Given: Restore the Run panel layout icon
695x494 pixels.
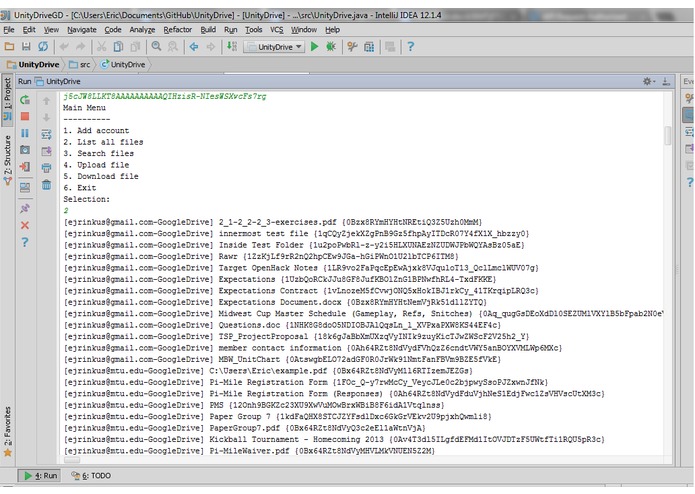Looking at the screenshot, I should tap(25, 187).
